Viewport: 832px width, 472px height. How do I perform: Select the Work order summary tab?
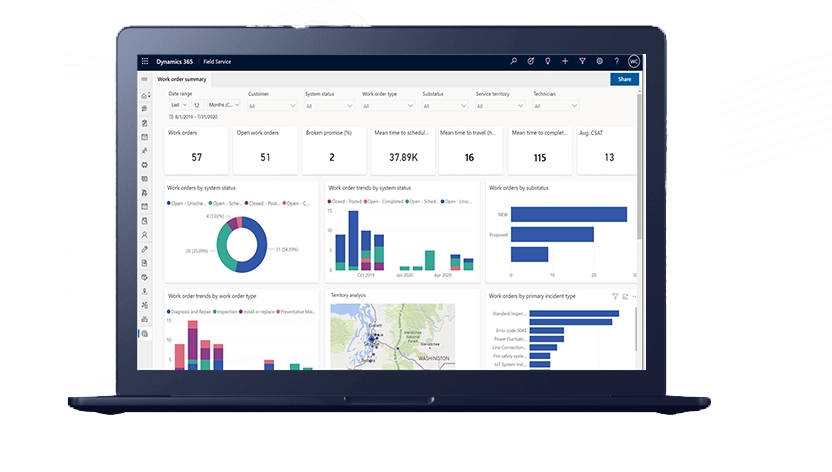point(182,79)
